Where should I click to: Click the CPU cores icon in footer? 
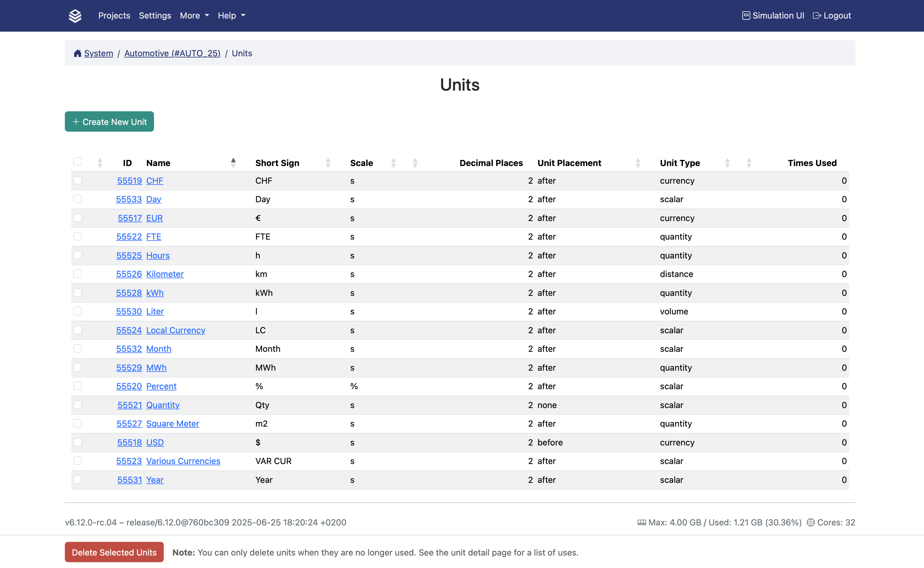coord(810,522)
